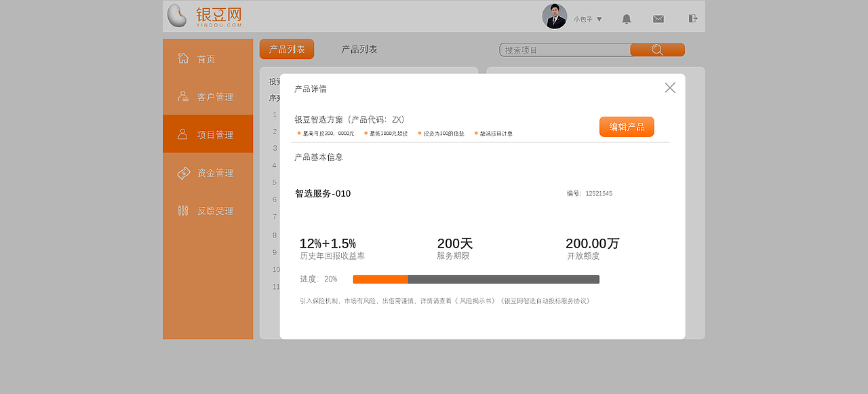Click the 融满按日计息 bullet text
The width and height of the screenshot is (868, 394).
point(496,134)
